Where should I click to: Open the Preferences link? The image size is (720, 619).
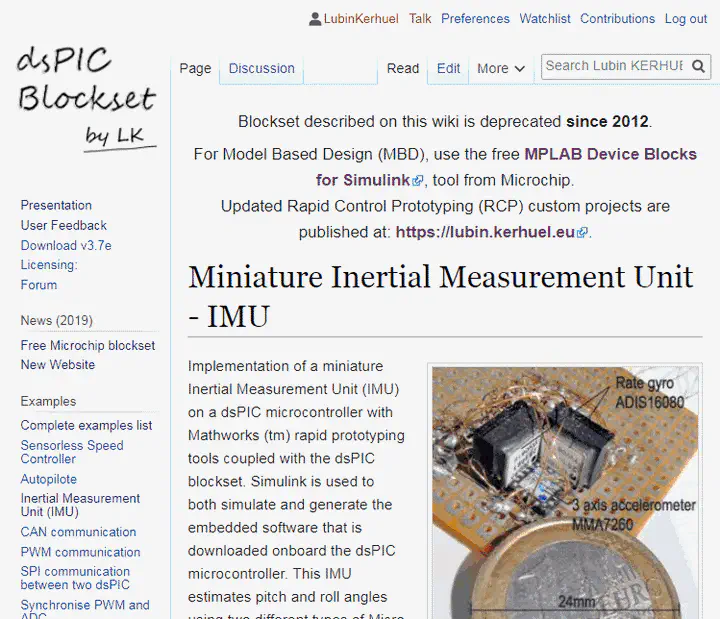click(x=475, y=19)
